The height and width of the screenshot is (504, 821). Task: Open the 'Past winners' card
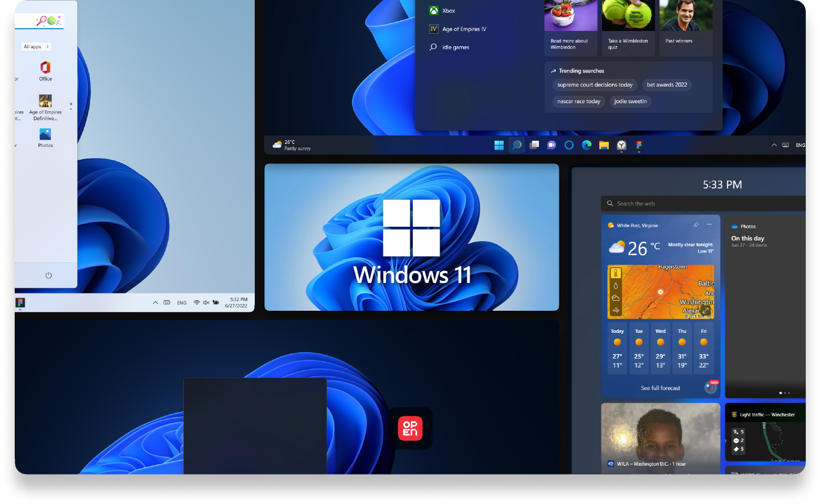click(x=686, y=27)
